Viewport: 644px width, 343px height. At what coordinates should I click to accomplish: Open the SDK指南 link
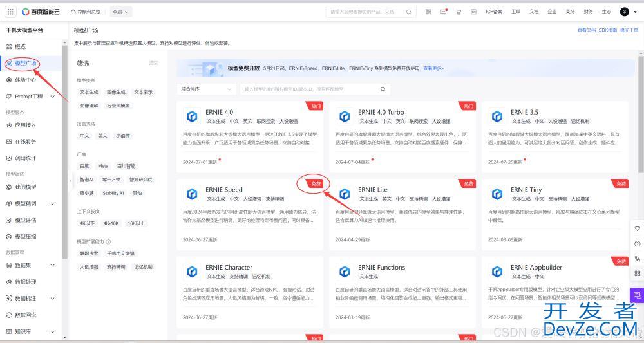coord(608,30)
